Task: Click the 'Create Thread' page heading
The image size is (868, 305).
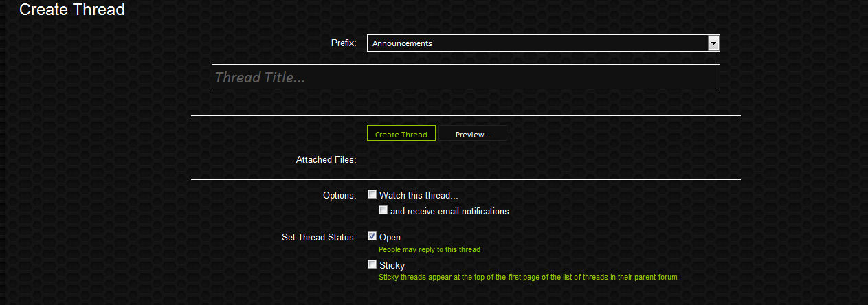Action: (72, 10)
